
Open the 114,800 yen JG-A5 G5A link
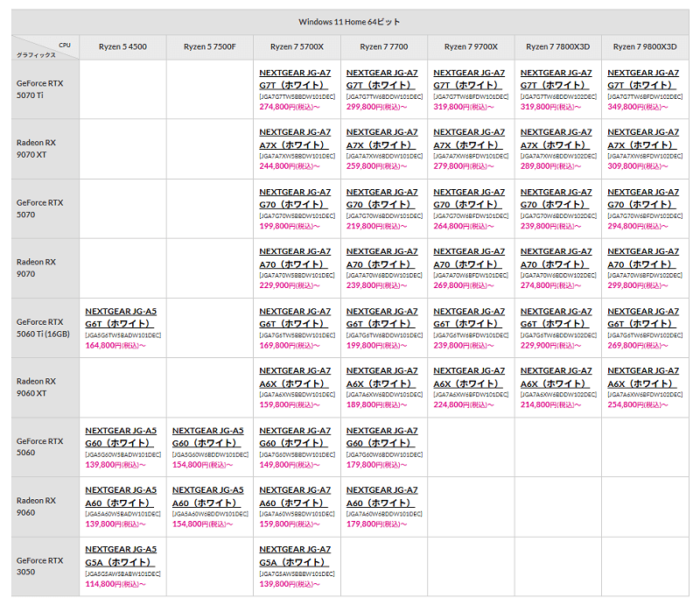click(x=121, y=555)
